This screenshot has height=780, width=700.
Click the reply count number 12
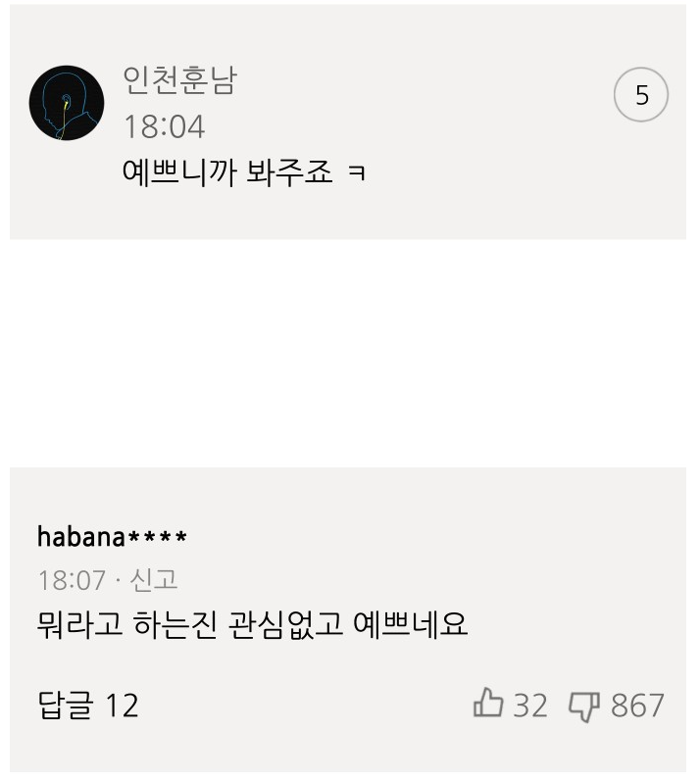(122, 706)
